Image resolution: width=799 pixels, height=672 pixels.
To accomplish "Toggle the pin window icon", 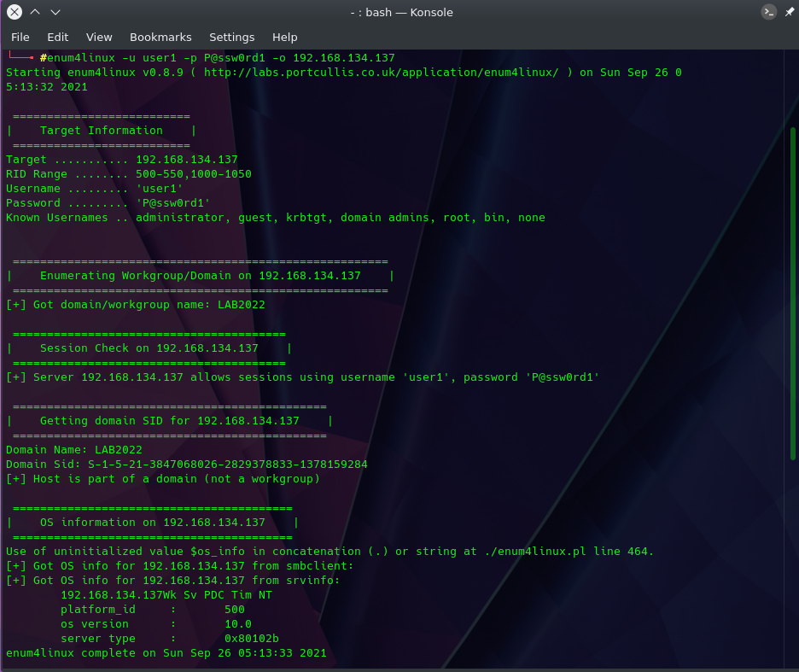I will click(x=790, y=12).
